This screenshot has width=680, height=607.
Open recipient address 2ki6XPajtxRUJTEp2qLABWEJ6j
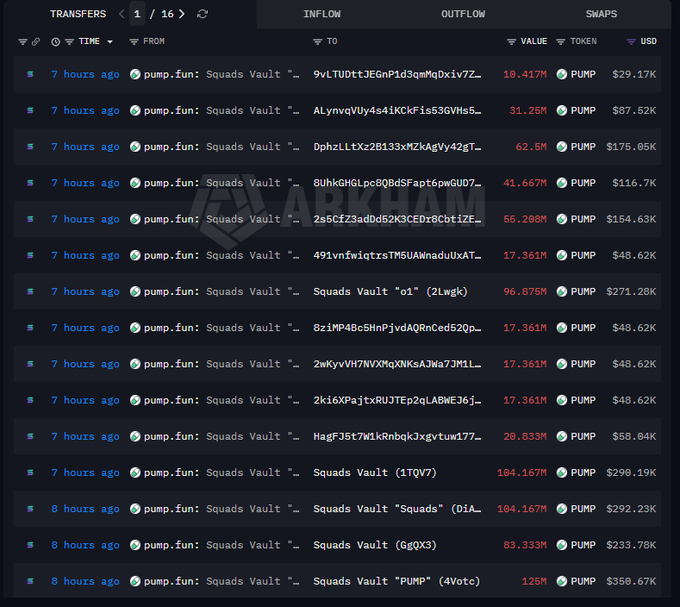coord(397,400)
